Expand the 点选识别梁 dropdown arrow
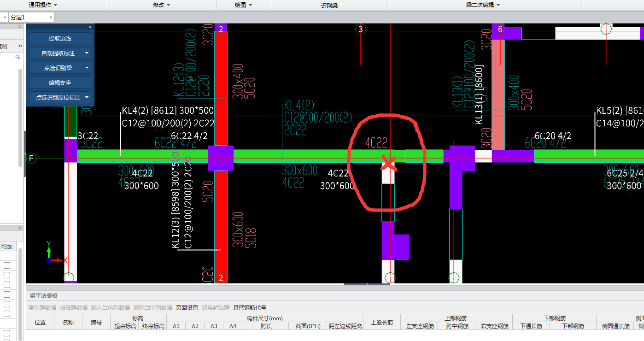This screenshot has width=644, height=341. [x=87, y=68]
